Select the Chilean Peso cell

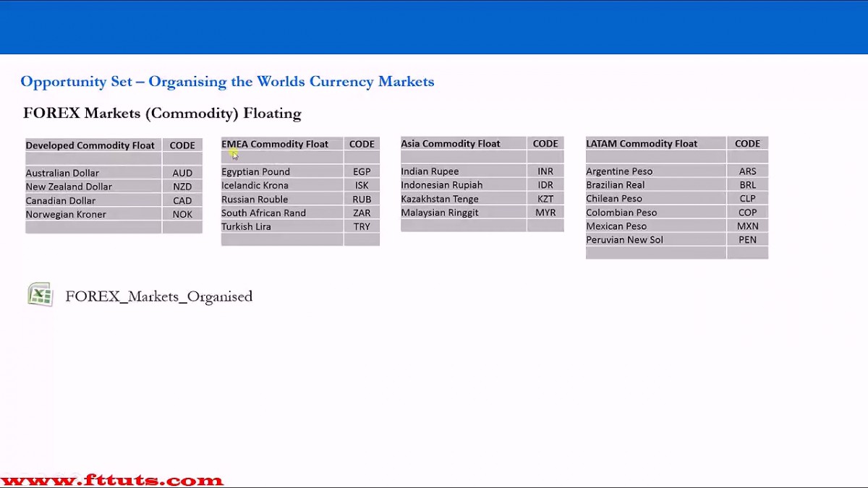655,199
